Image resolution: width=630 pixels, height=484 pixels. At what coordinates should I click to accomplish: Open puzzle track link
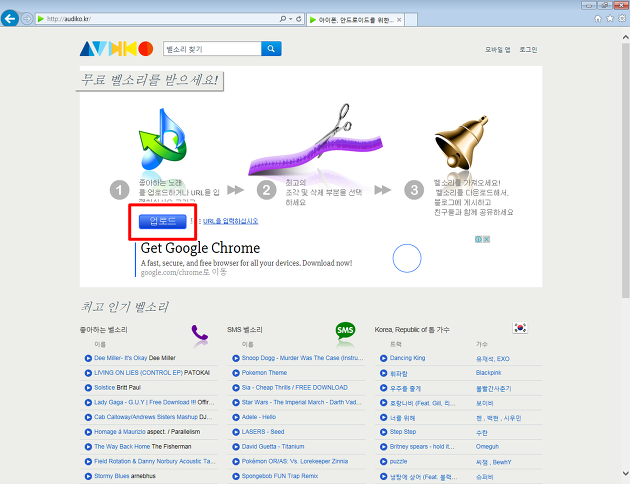click(x=398, y=462)
